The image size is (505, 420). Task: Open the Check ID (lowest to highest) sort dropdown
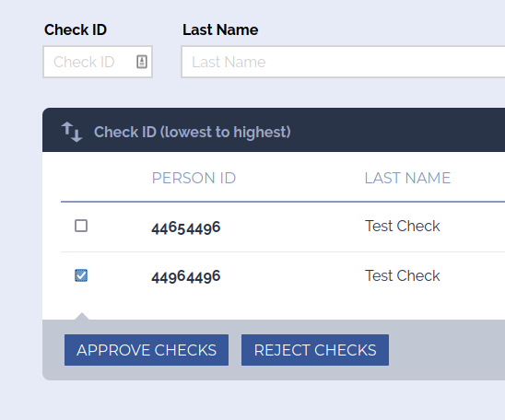193,132
